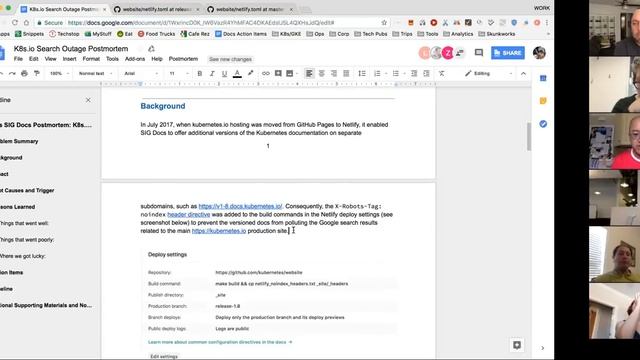Image resolution: width=640 pixels, height=360 pixels.
Task: Open the https://kubernetes.io link
Action: (x=219, y=231)
